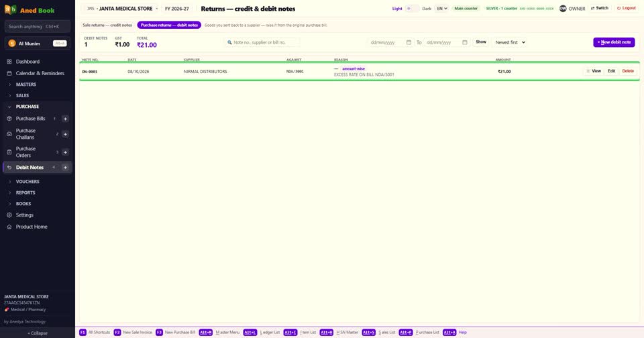The image size is (644, 338).
Task: Expand the MASTERS section
Action: (25, 84)
